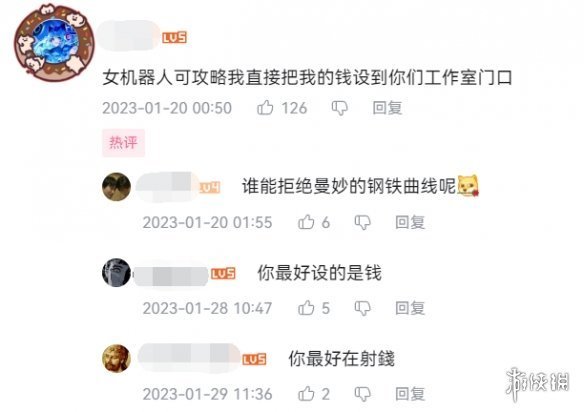Open avatar of the 钢铁曲线 replier
This screenshot has height=412, width=584.
pos(117,187)
